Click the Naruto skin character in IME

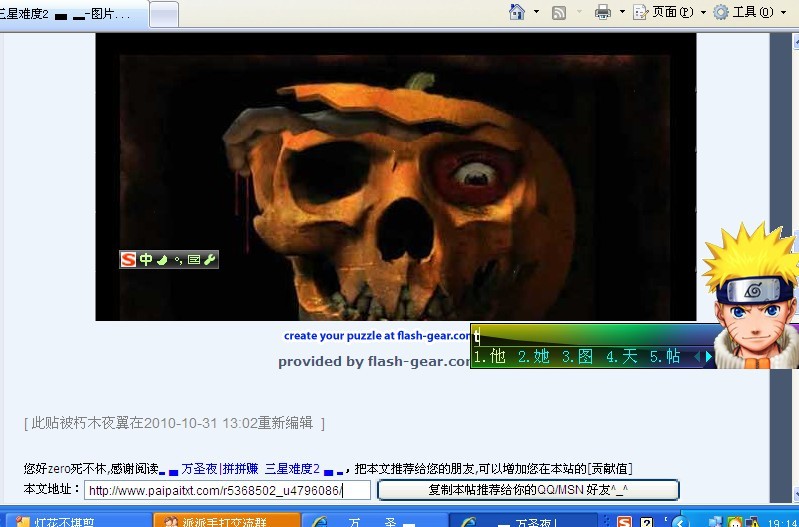point(753,296)
